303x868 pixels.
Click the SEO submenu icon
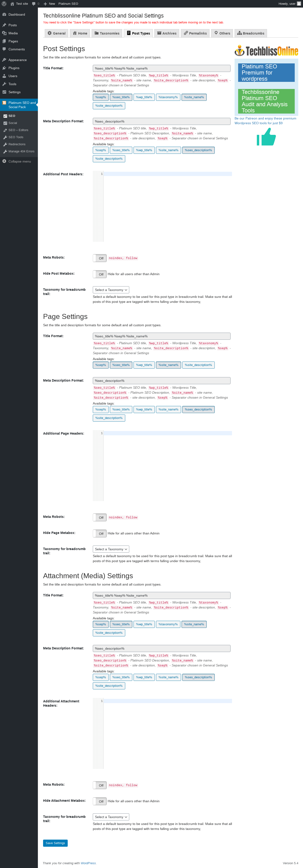coord(5,116)
